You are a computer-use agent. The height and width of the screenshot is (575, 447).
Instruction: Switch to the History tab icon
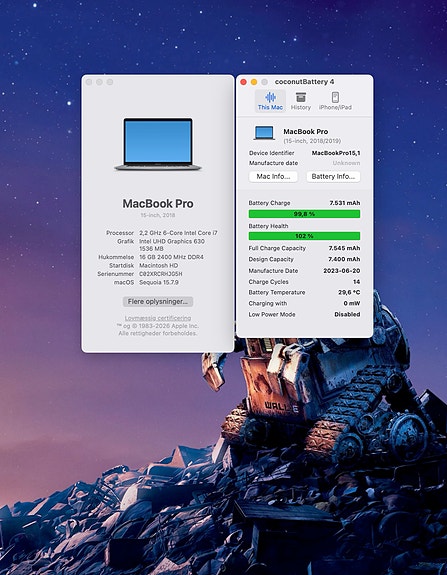click(301, 97)
